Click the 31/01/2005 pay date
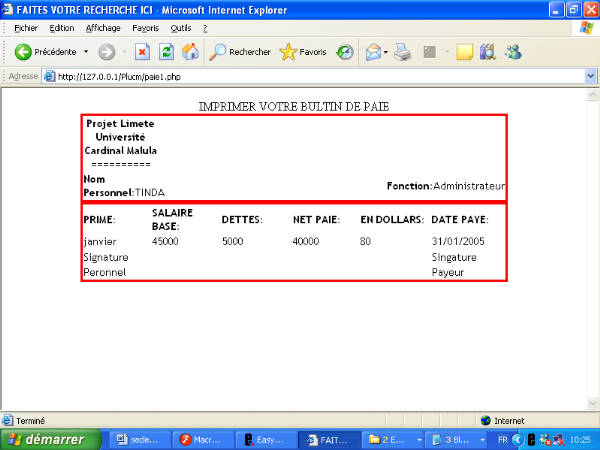Screen dimensions: 600x450 pyautogui.click(x=458, y=241)
